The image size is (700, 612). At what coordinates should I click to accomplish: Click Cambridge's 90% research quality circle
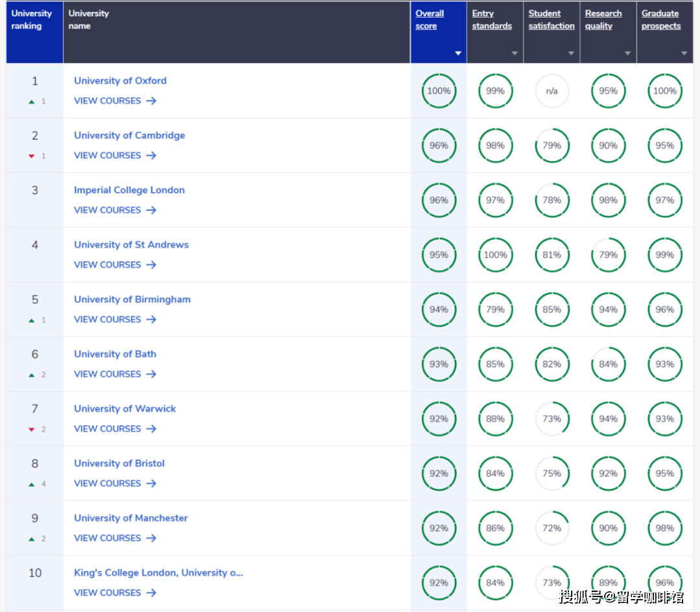[x=609, y=145]
